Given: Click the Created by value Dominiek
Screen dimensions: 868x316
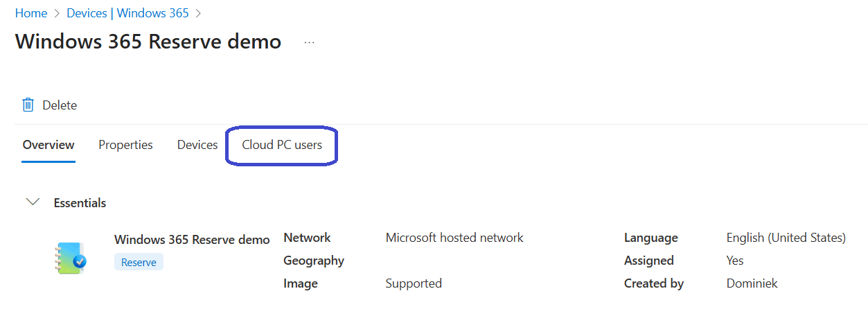Looking at the screenshot, I should 752,283.
